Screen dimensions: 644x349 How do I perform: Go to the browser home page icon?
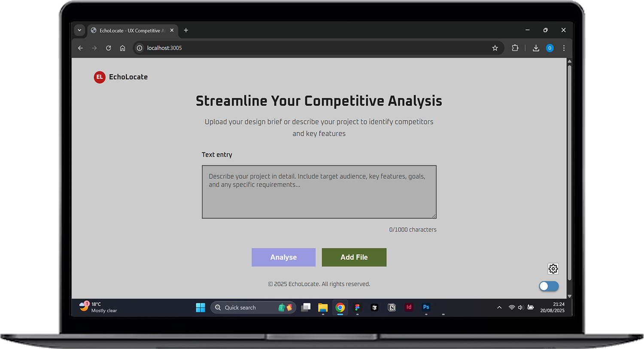point(122,48)
